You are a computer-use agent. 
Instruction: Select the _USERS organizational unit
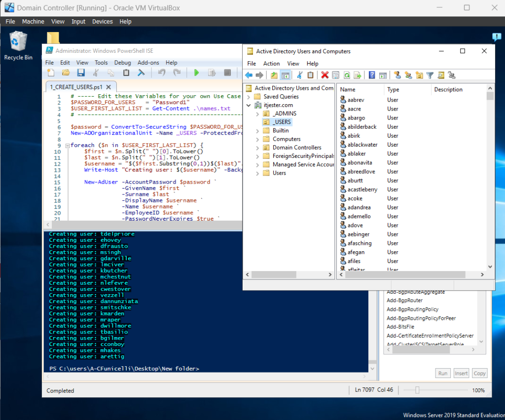coord(282,122)
